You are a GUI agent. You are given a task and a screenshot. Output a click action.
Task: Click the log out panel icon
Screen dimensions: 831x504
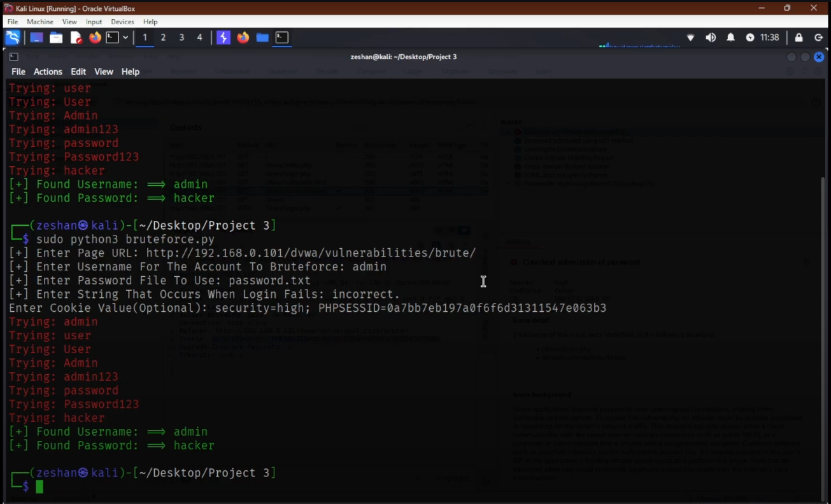point(819,38)
